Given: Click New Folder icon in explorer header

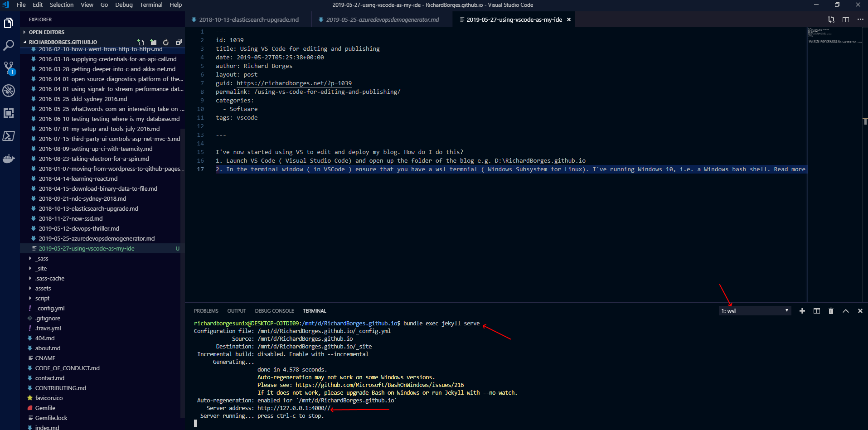Looking at the screenshot, I should (x=153, y=42).
